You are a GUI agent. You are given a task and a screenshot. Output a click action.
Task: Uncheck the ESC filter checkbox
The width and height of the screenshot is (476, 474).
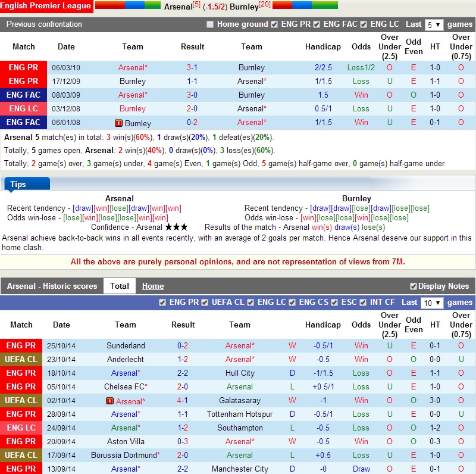pos(334,303)
